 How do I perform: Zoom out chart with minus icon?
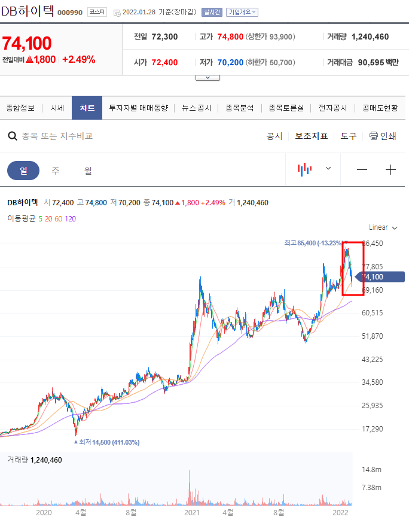362,169
